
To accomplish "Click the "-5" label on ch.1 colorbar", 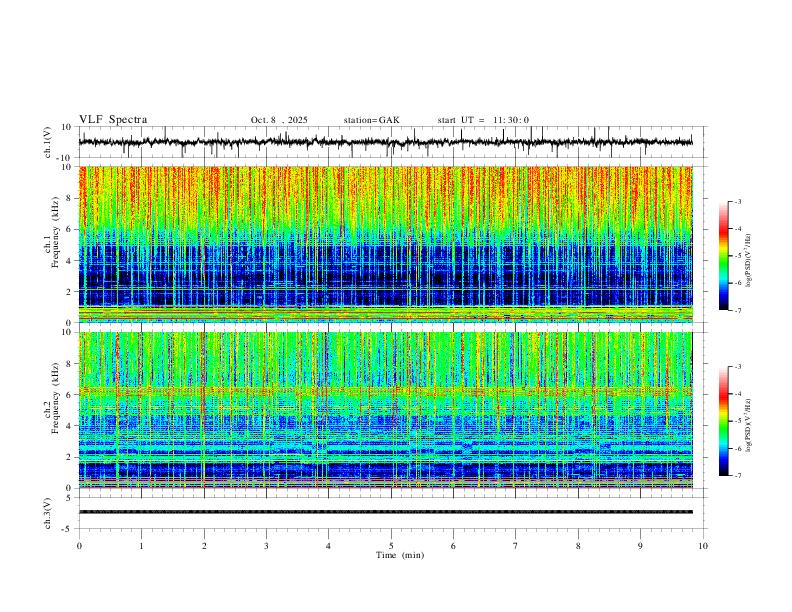I will pos(737,256).
